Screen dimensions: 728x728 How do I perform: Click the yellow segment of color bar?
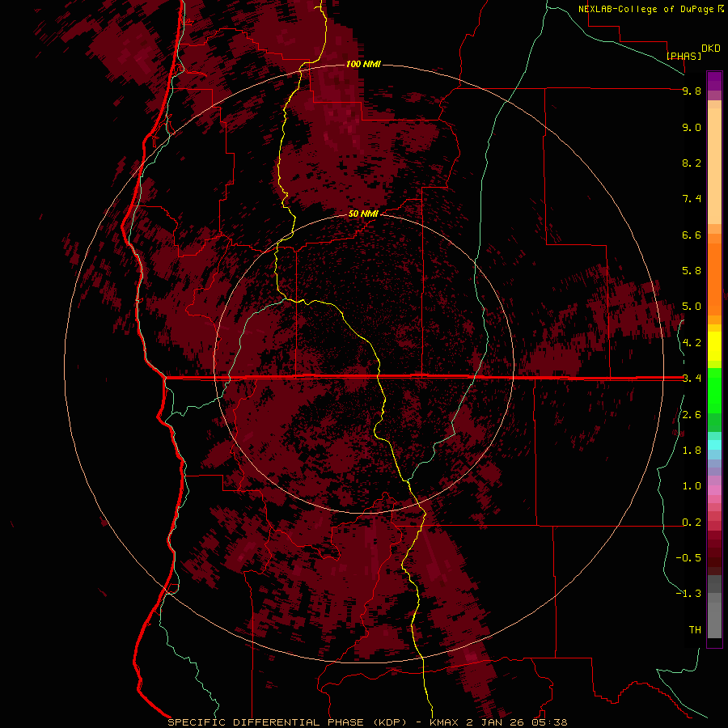714,346
